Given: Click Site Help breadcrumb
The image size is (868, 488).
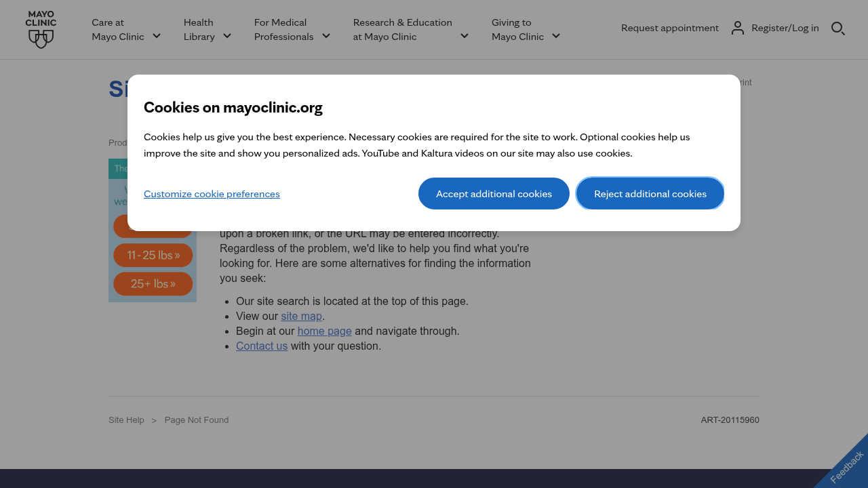Looking at the screenshot, I should (126, 420).
